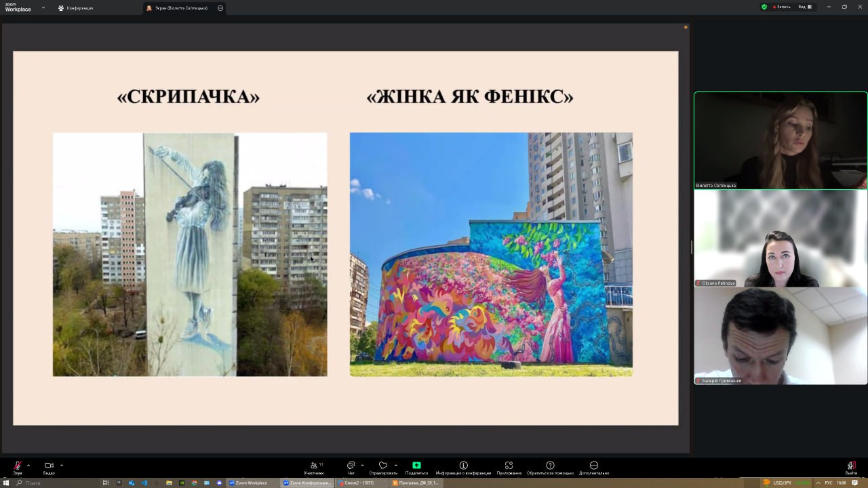Switch to the Конференция tab
The width and height of the screenshot is (868, 488).
pos(76,8)
